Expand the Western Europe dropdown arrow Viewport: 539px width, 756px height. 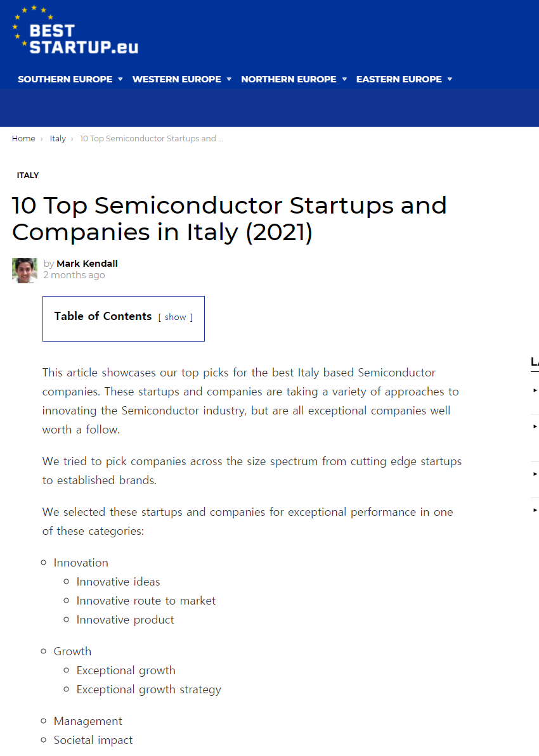pos(229,79)
